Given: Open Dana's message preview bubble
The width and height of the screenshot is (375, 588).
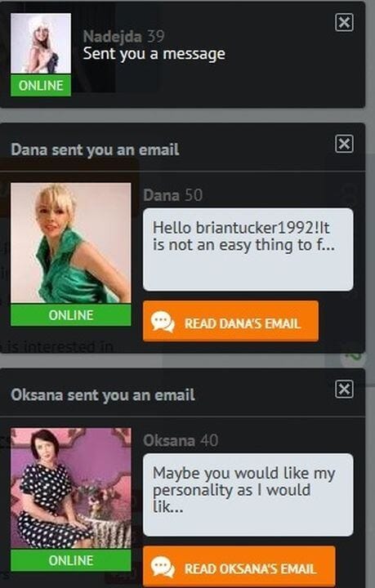Looking at the screenshot, I should click(x=248, y=250).
